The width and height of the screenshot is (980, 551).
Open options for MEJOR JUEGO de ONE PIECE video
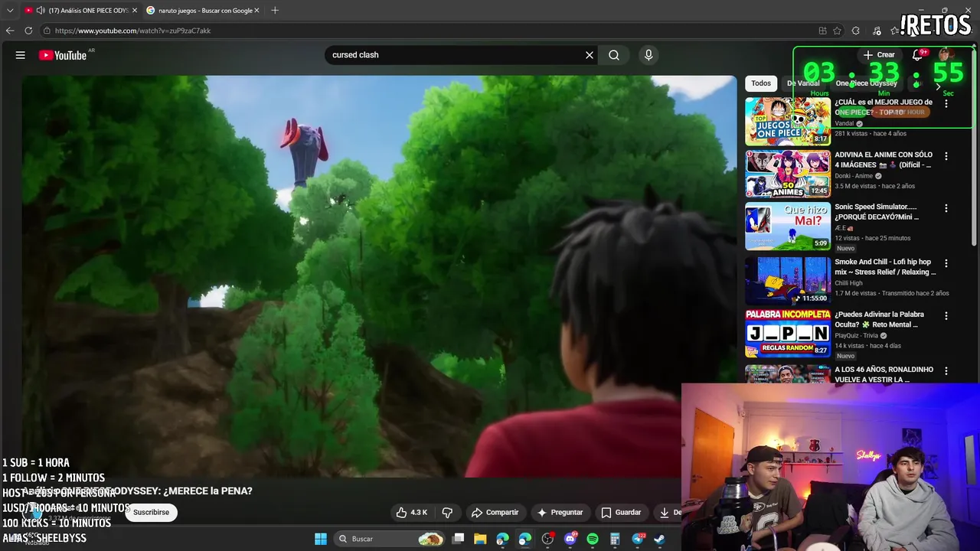(946, 104)
